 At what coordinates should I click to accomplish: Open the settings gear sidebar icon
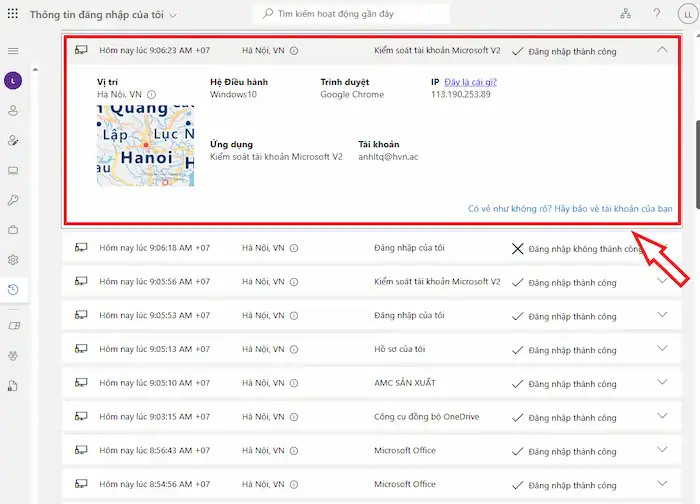[x=13, y=259]
